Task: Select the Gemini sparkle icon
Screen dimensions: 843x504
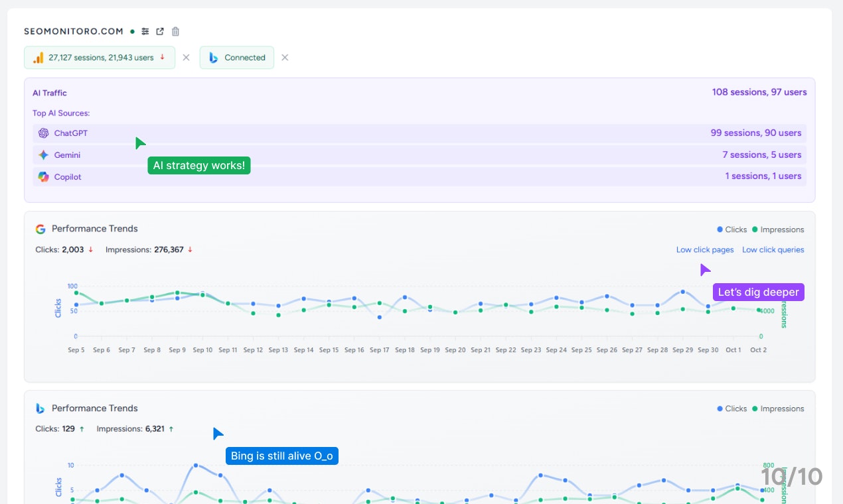Action: [44, 155]
